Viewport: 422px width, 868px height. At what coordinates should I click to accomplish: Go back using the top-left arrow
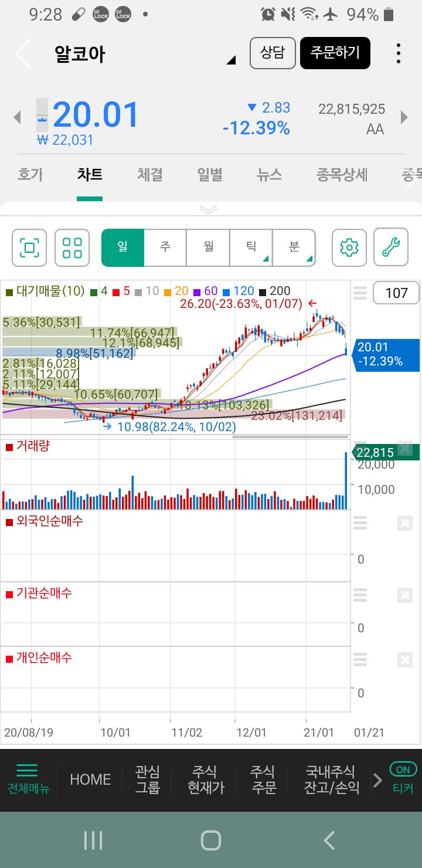(23, 53)
